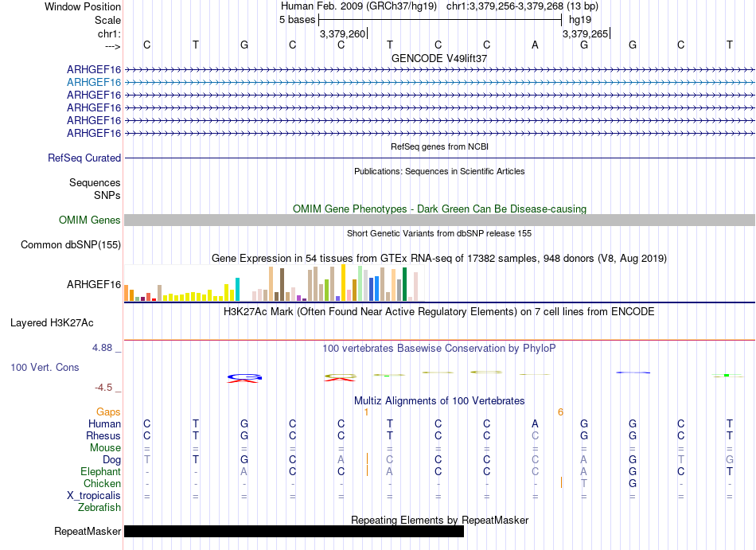The height and width of the screenshot is (550, 756).
Task: Click the orange Gaps label
Action: click(108, 412)
